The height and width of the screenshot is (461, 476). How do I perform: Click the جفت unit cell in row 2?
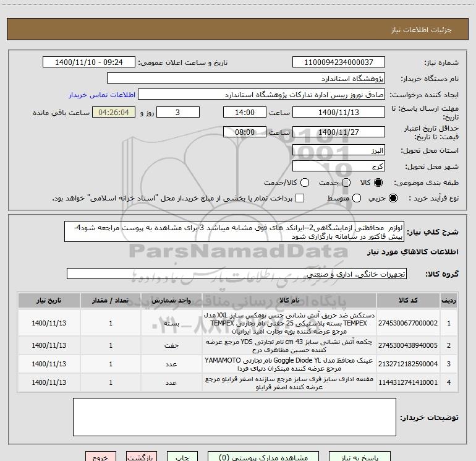pos(171,345)
